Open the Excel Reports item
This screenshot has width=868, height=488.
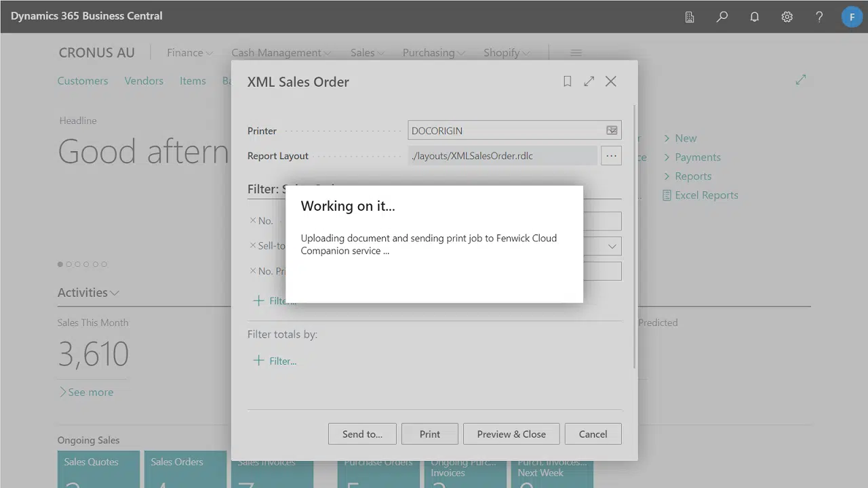(x=706, y=195)
